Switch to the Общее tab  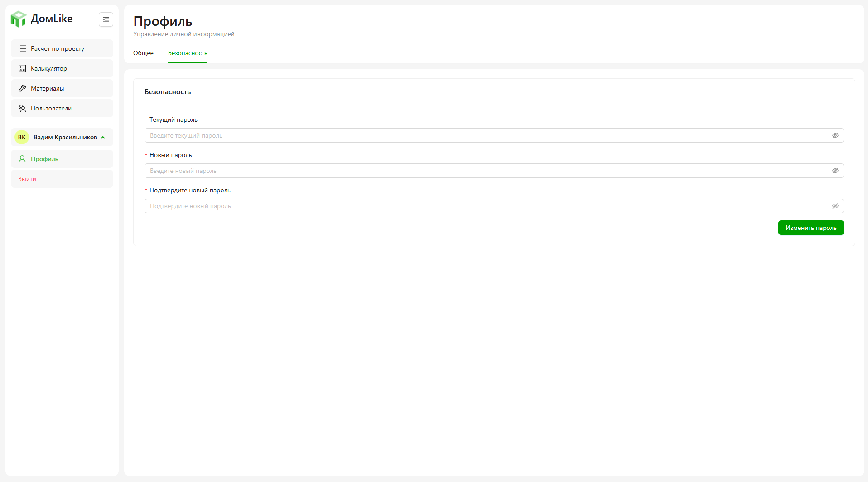pyautogui.click(x=143, y=53)
